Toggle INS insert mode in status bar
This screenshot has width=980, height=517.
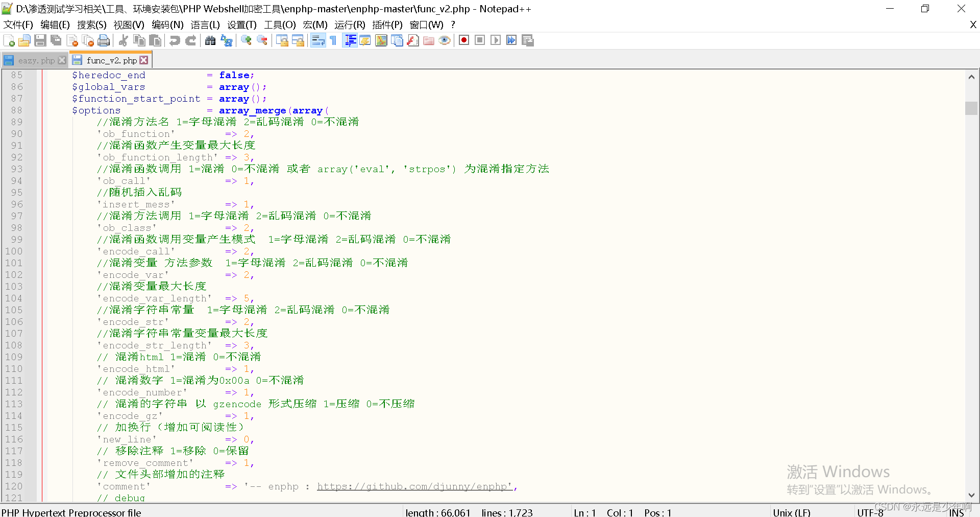pos(957,512)
